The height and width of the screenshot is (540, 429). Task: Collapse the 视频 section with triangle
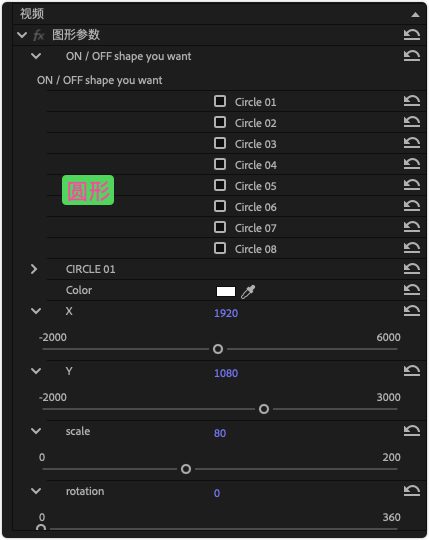pyautogui.click(x=416, y=14)
